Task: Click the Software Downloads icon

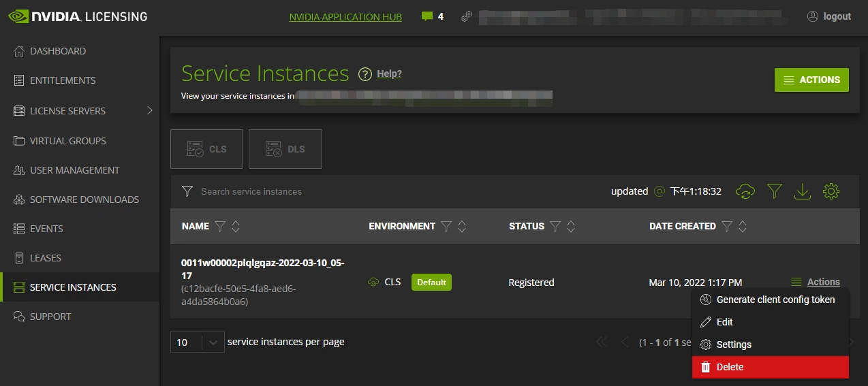Action: (19, 199)
